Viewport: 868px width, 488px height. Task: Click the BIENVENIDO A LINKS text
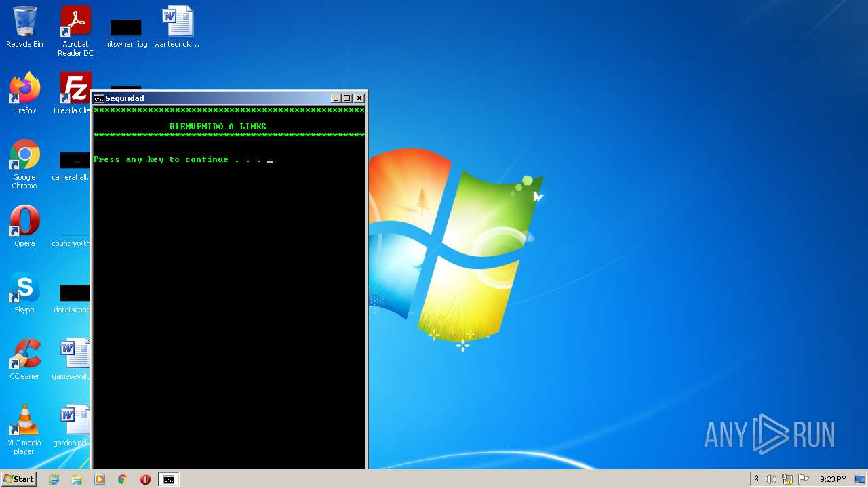218,127
